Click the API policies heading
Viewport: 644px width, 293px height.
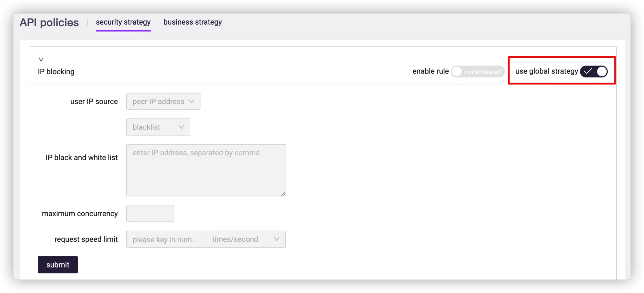(49, 22)
